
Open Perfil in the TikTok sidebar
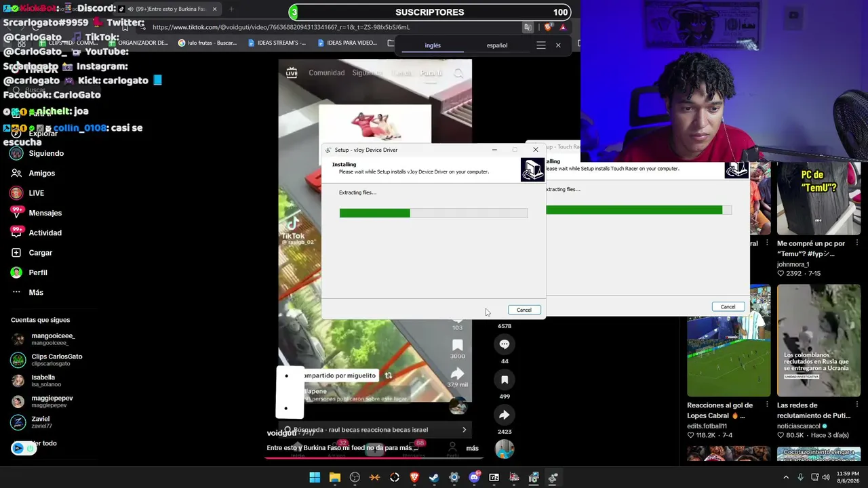(30, 272)
